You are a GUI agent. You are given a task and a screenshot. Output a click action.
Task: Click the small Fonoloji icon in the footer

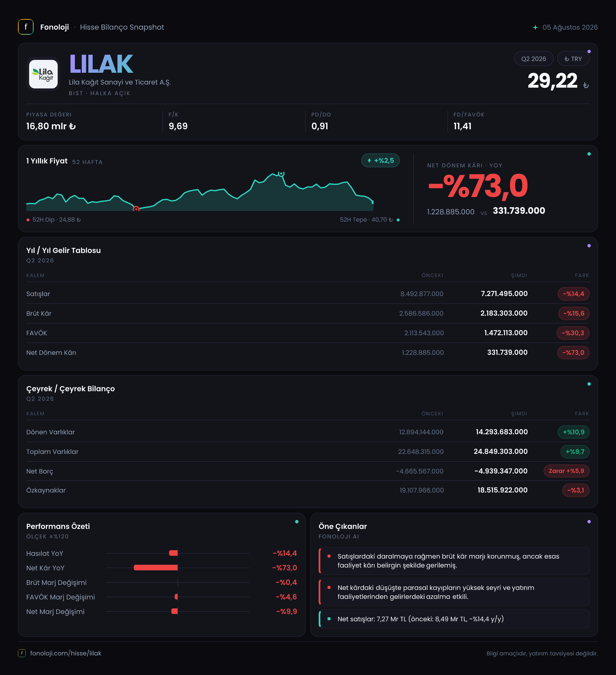(x=22, y=653)
